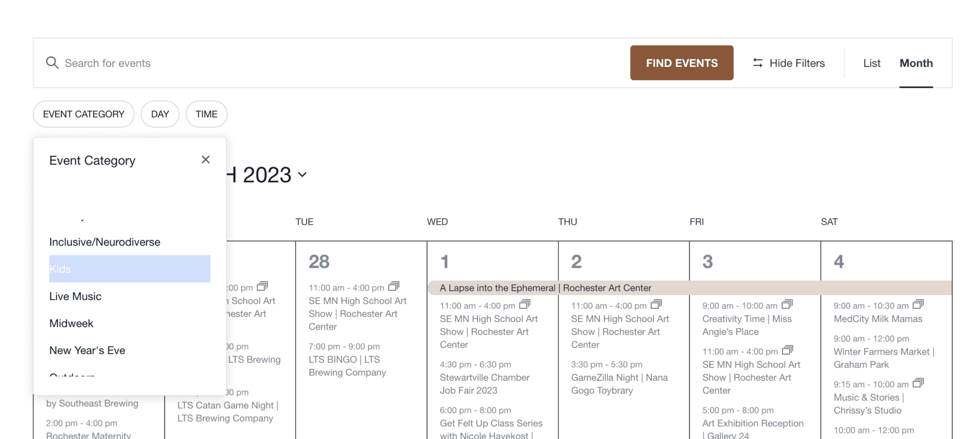Click the search magnifying glass icon

(x=52, y=63)
